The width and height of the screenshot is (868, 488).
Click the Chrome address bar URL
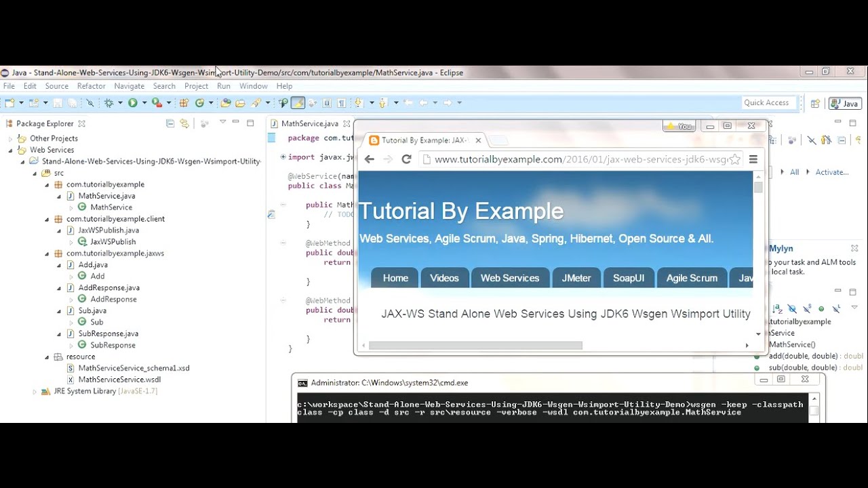580,159
